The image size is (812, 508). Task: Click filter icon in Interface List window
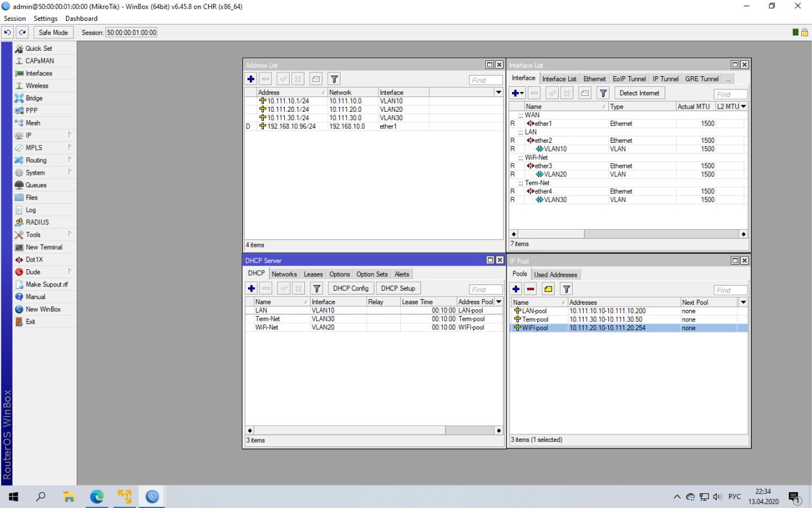tap(603, 93)
